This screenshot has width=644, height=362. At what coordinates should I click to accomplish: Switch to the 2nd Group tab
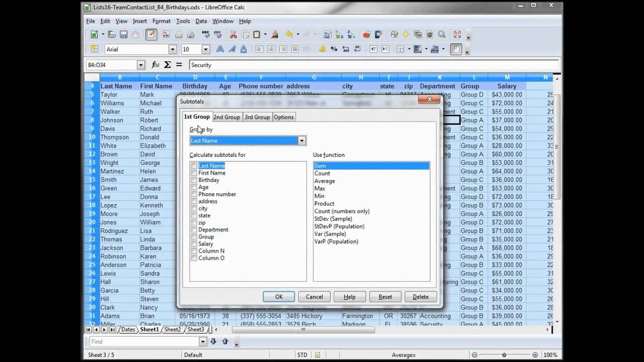[x=226, y=117]
